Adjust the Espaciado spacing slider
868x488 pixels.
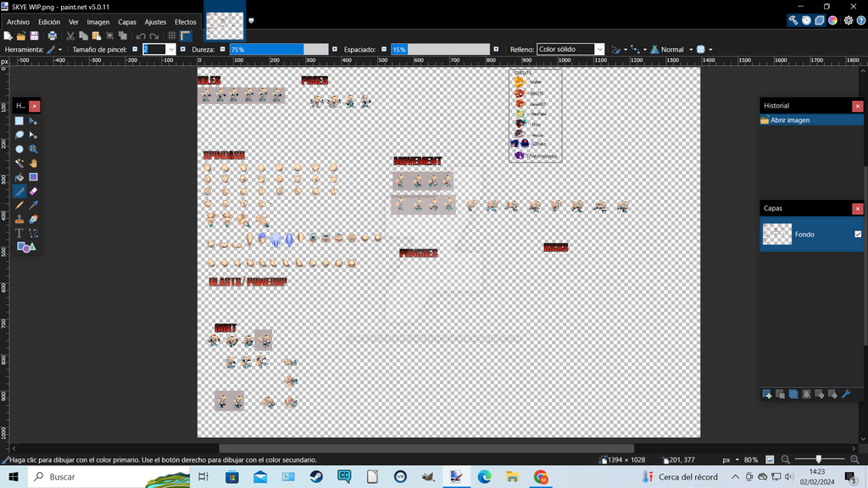(441, 49)
